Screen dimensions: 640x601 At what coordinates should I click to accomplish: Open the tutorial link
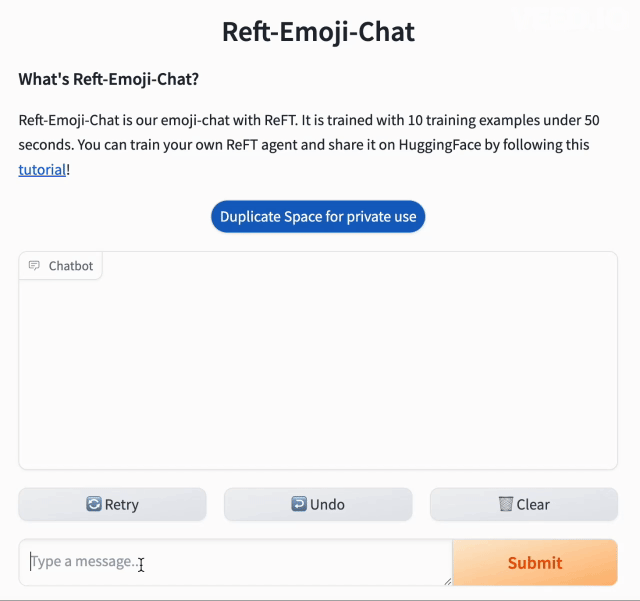point(42,170)
